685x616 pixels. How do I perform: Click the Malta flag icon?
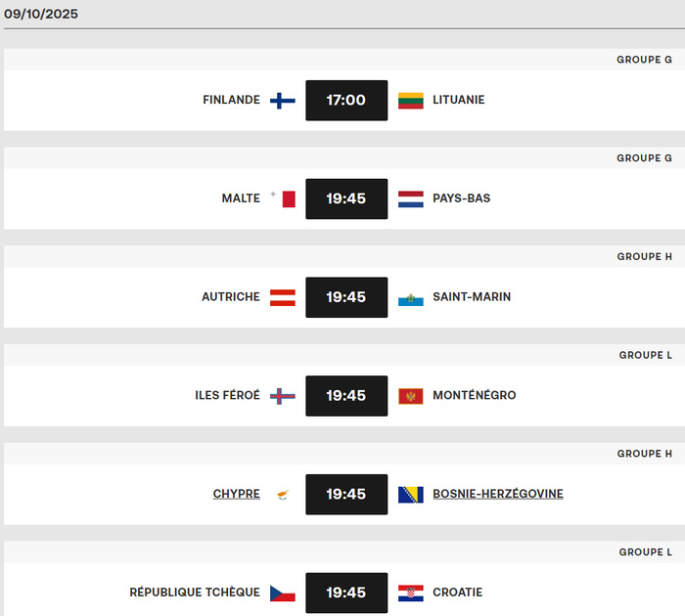pos(286,199)
